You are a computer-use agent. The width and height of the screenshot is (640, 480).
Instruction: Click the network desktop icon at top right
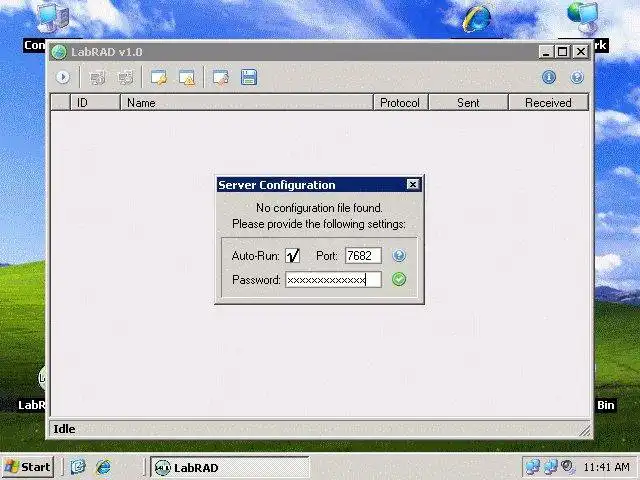pos(583,17)
